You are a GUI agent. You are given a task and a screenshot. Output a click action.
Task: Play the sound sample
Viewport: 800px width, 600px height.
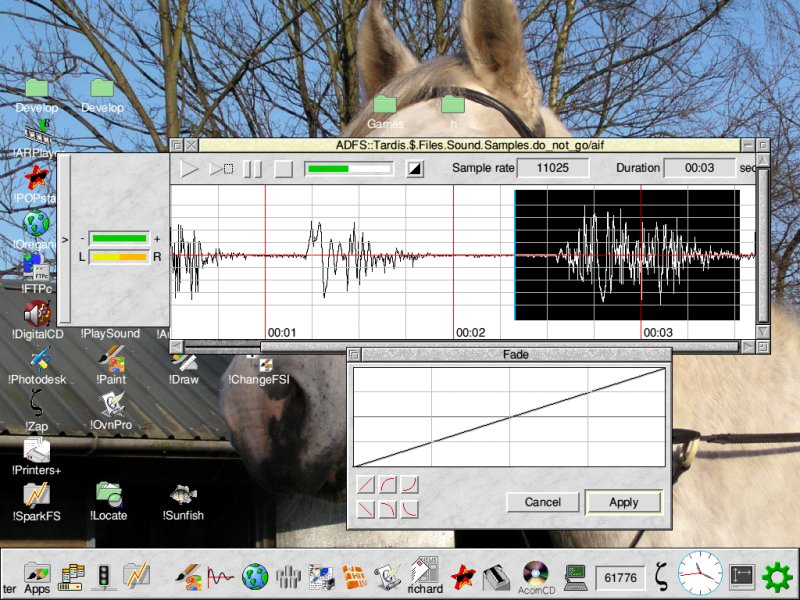pyautogui.click(x=188, y=168)
